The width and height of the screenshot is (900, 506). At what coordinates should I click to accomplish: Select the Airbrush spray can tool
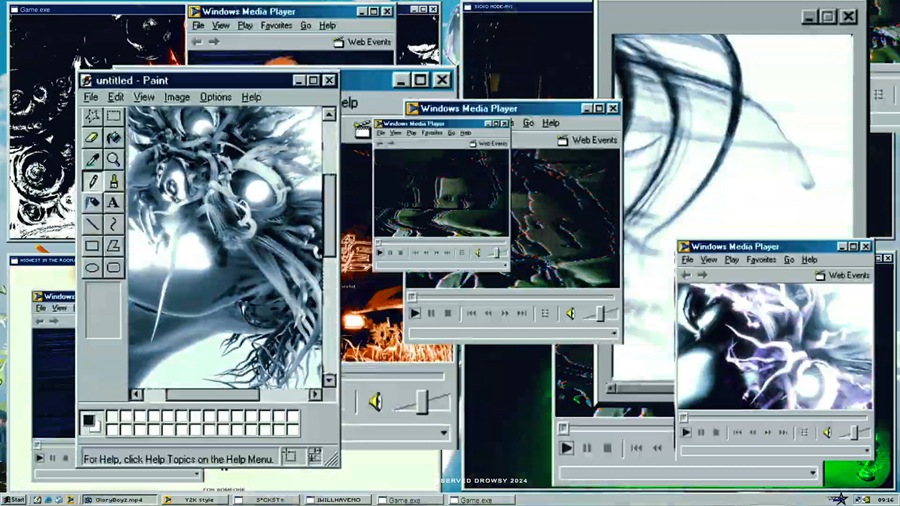92,203
